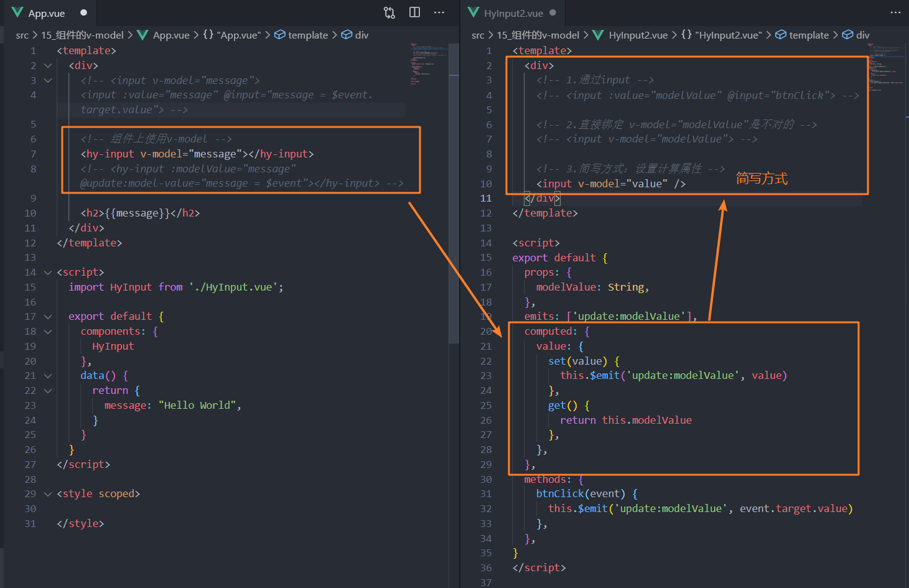Click the Vue logo on the App.vue tab
Image resolution: width=909 pixels, height=588 pixels.
tap(17, 12)
